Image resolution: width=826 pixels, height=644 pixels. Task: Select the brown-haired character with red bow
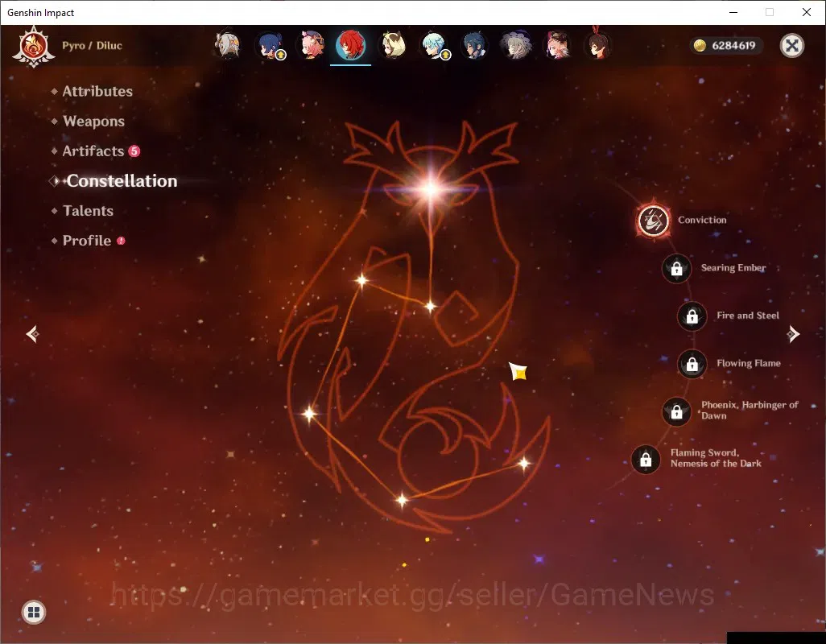pos(598,44)
